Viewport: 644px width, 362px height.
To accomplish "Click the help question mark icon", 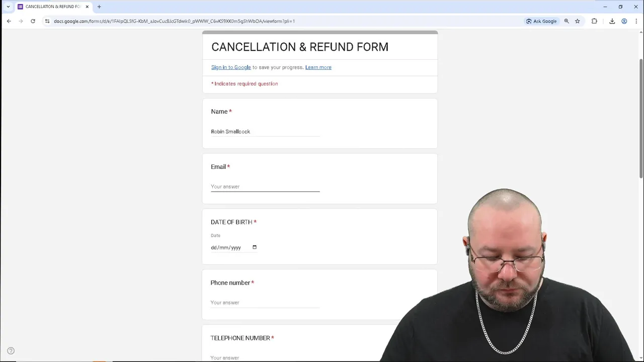I will coord(11,351).
